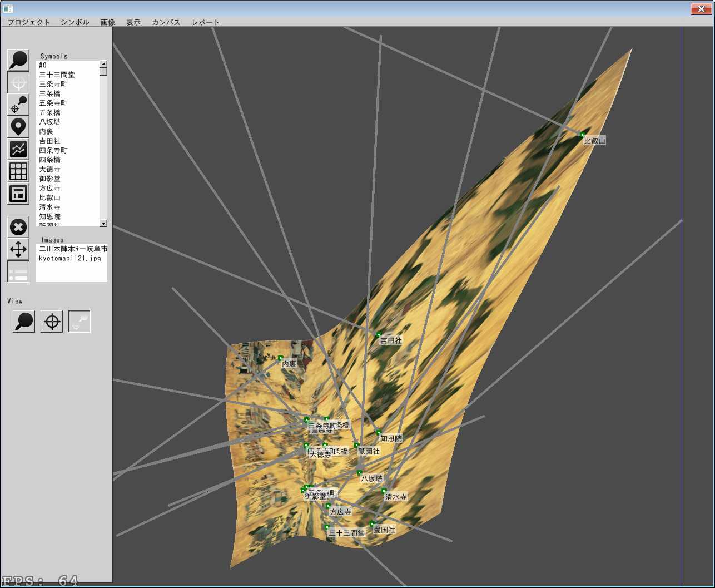Choose the pin-and-crosshair link tool
715x588 pixels.
tap(18, 105)
